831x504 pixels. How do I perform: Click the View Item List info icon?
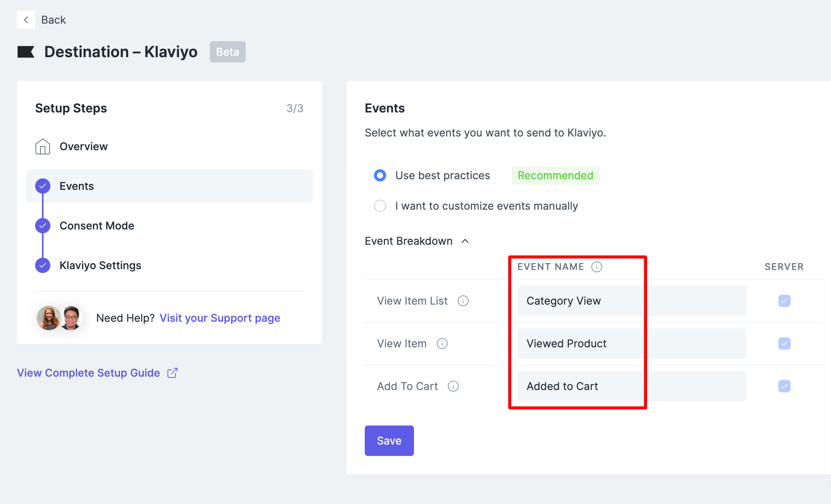463,301
